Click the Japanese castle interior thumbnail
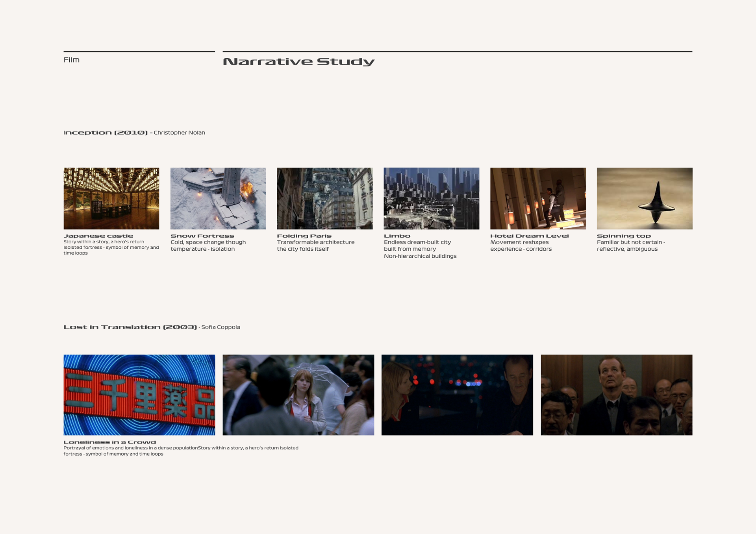 111,198
